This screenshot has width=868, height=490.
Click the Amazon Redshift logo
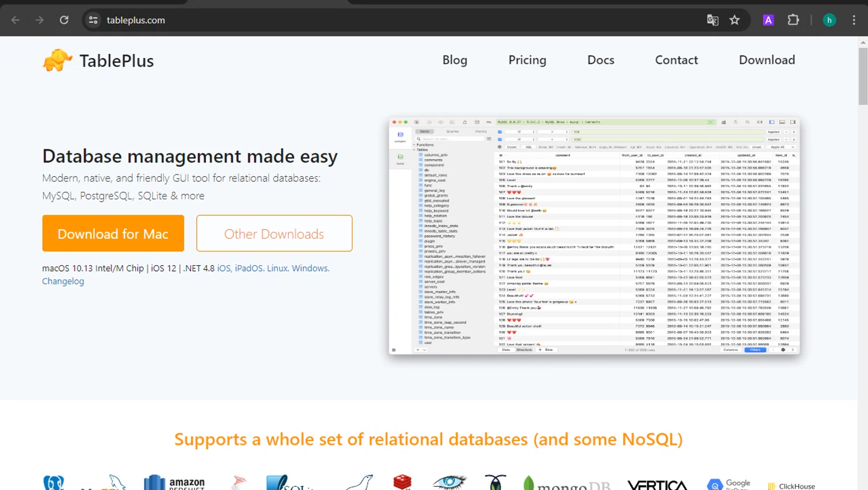[x=174, y=482]
